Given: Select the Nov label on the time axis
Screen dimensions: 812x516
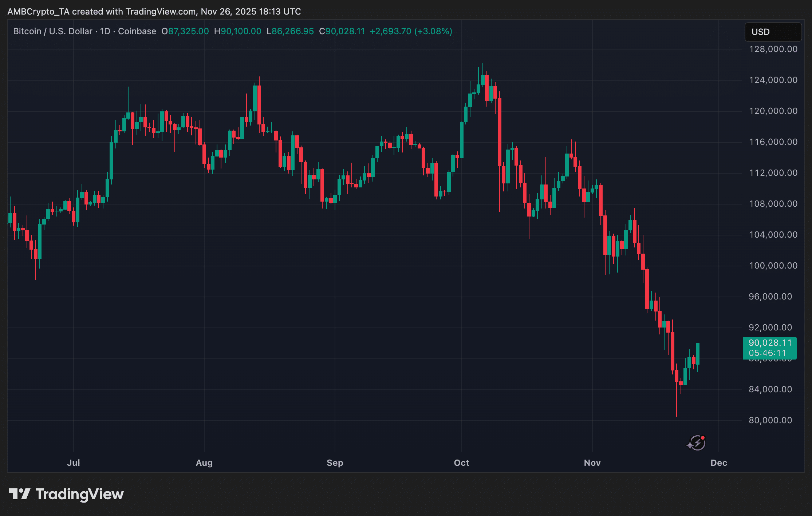Looking at the screenshot, I should click(x=592, y=463).
